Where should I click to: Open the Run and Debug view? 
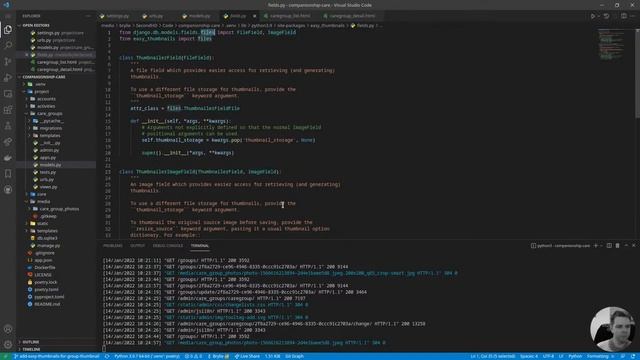click(8, 78)
